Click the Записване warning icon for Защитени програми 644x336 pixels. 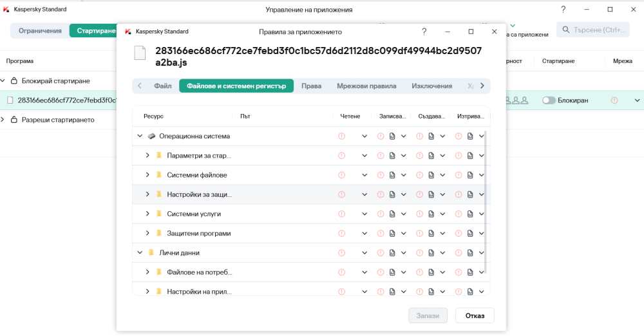(381, 233)
